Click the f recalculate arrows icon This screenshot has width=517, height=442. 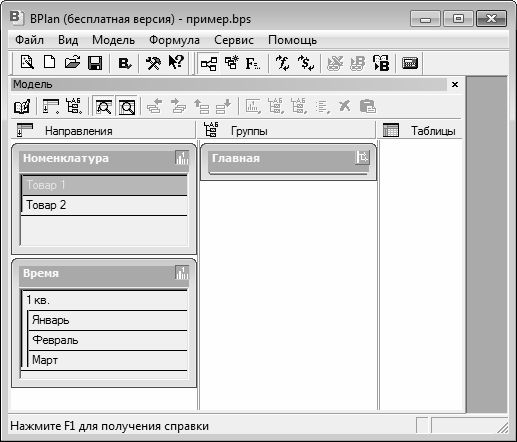pyautogui.click(x=283, y=63)
